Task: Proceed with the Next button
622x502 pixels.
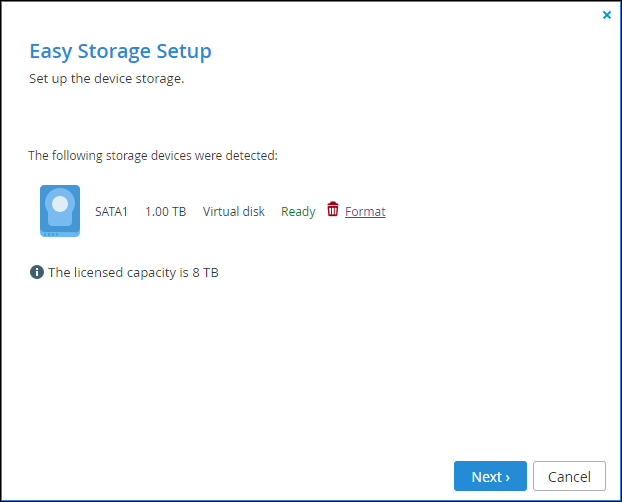Action: pyautogui.click(x=490, y=476)
